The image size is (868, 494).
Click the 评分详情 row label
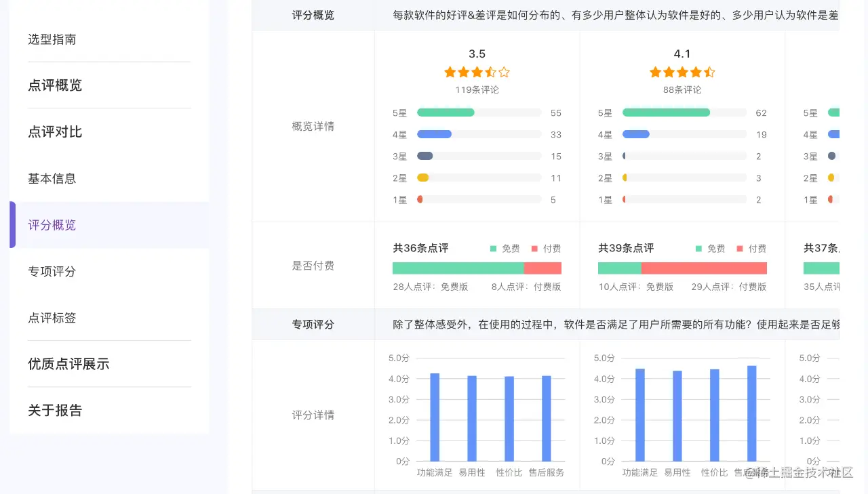[x=313, y=415]
